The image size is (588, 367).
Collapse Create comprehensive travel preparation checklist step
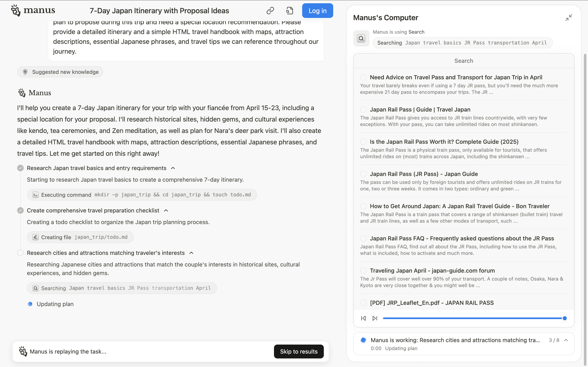(x=166, y=210)
